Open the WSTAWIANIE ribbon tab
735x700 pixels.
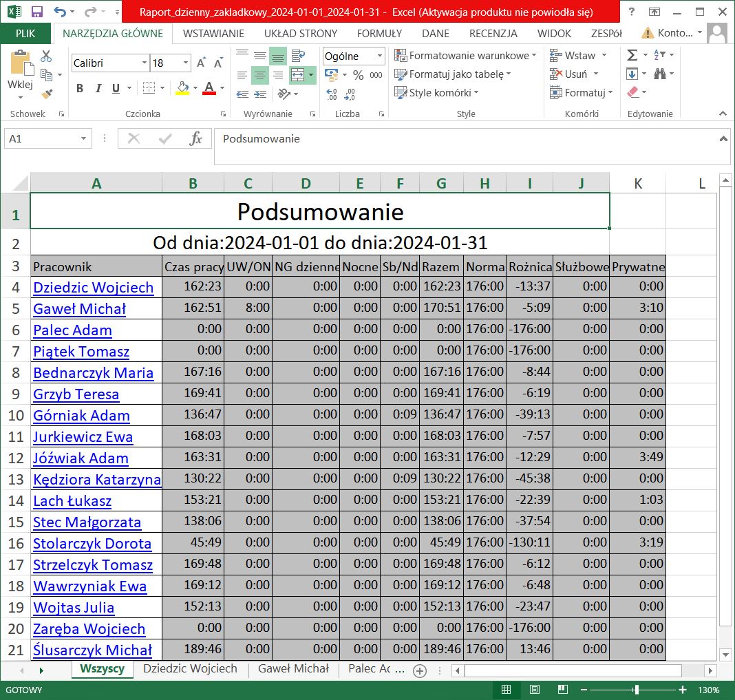tap(213, 33)
